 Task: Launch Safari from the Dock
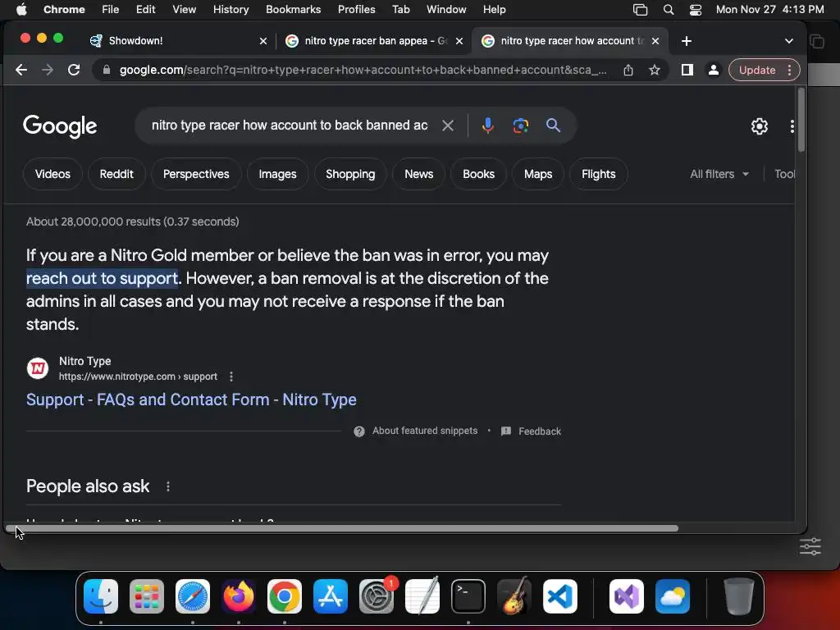click(193, 596)
